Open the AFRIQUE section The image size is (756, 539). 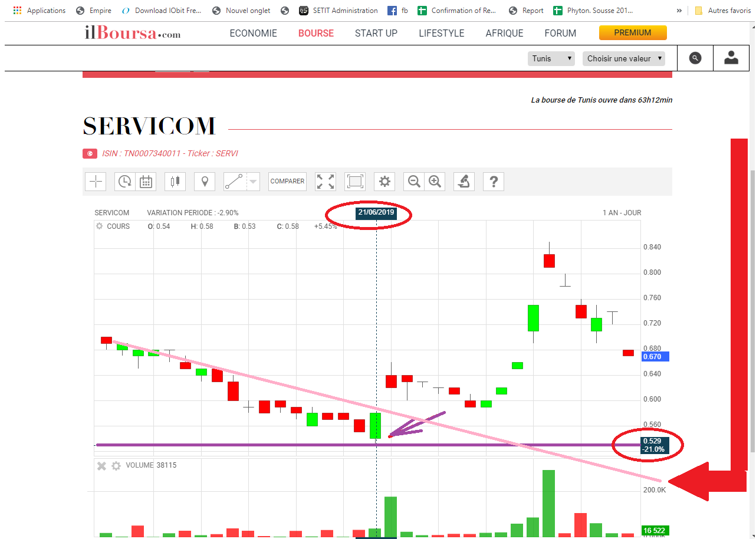click(x=504, y=33)
